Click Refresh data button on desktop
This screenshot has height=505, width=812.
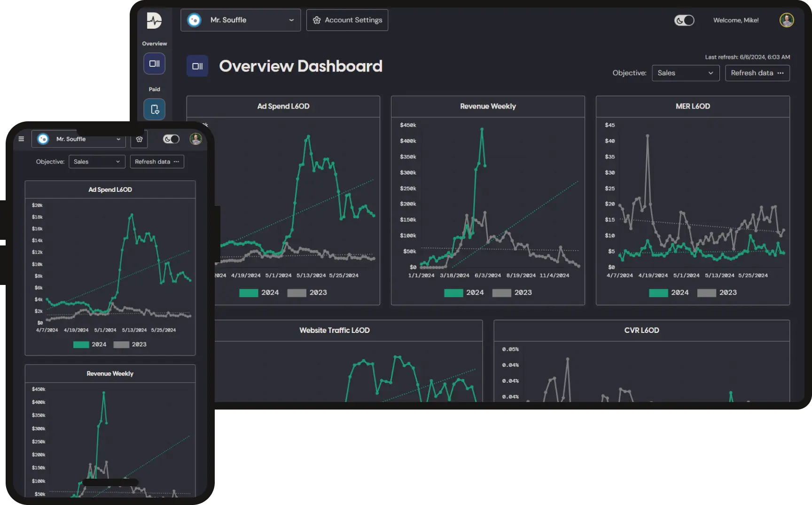757,73
